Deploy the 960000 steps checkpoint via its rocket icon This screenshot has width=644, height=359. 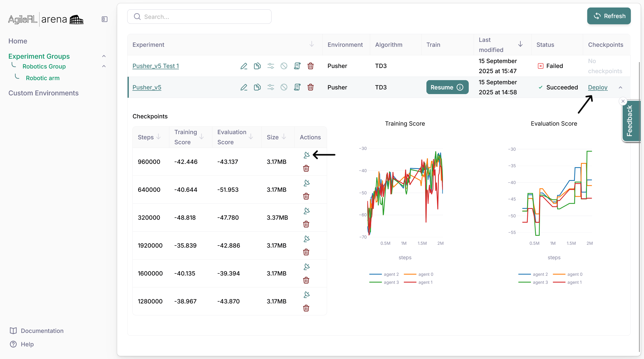(x=307, y=155)
